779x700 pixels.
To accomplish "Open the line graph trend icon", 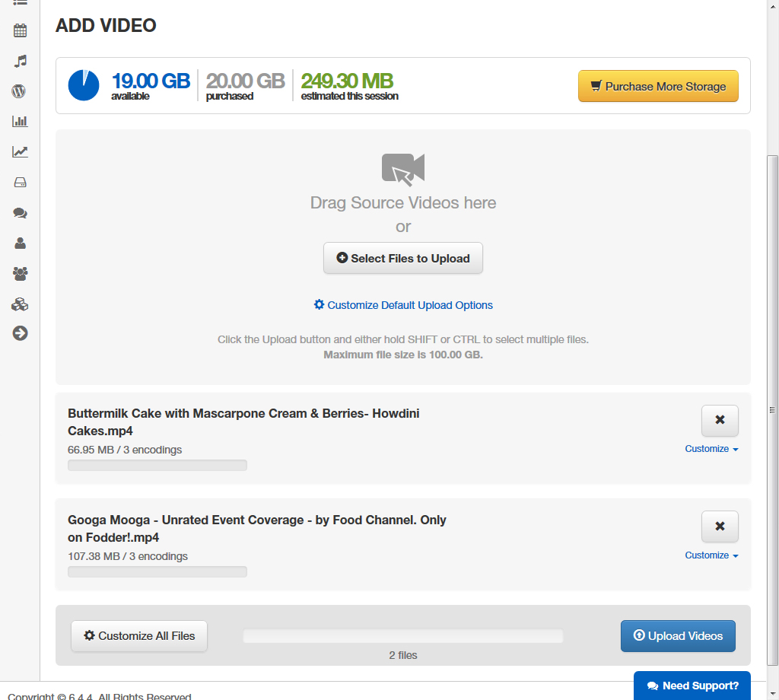I will coord(20,151).
